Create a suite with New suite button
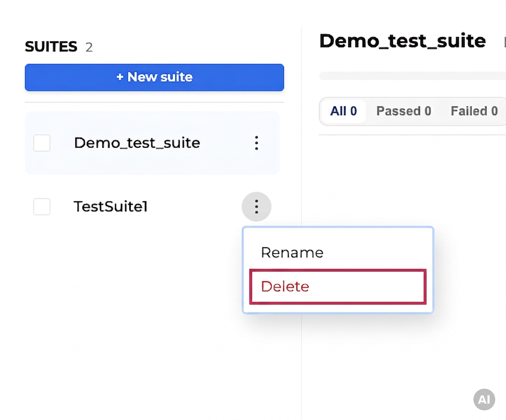 click(154, 77)
